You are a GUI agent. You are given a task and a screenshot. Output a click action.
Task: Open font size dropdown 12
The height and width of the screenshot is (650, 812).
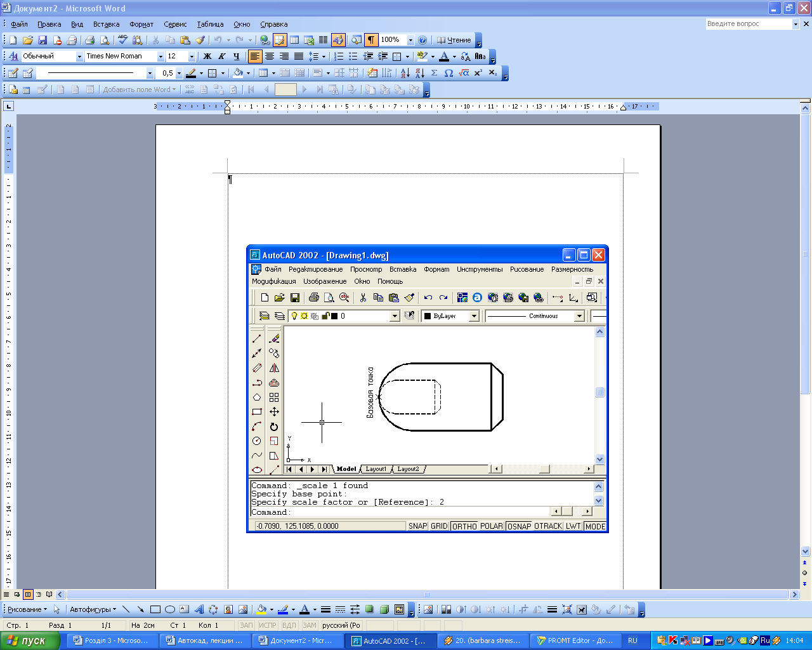(192, 56)
